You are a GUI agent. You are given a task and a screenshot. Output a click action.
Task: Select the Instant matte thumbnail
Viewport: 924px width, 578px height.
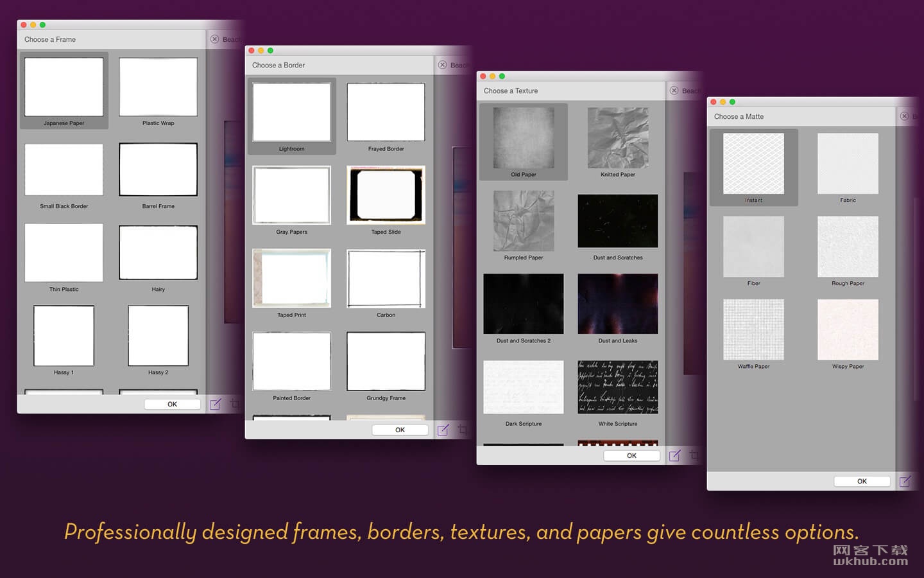coord(753,164)
